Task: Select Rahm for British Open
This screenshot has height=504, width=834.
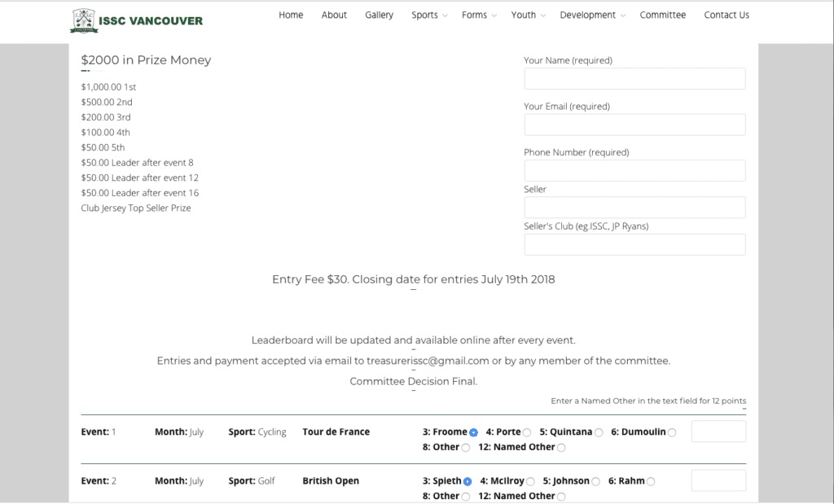Action: [x=651, y=482]
